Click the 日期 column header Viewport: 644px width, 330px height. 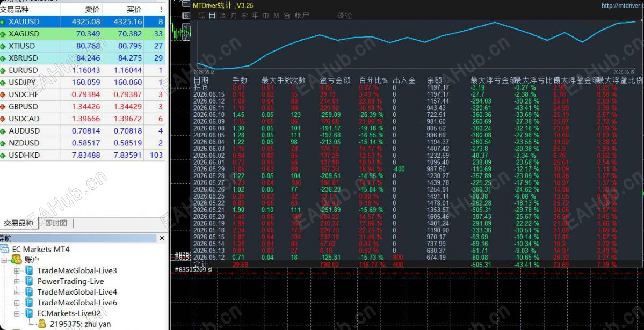(x=201, y=80)
